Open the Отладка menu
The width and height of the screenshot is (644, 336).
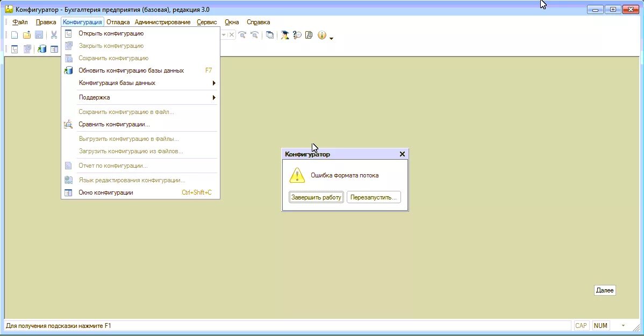click(118, 22)
